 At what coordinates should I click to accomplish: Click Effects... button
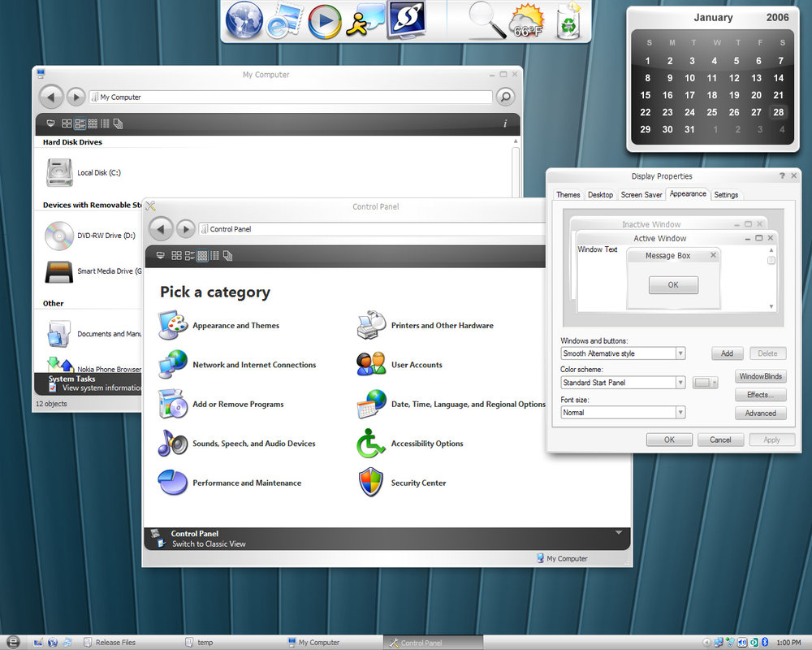pyautogui.click(x=761, y=395)
